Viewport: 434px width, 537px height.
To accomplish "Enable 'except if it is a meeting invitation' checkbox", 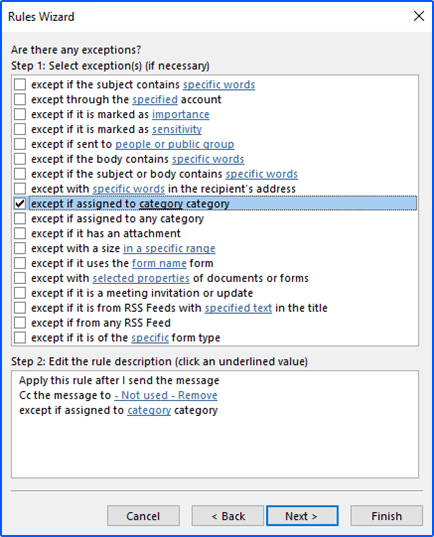I will (20, 293).
